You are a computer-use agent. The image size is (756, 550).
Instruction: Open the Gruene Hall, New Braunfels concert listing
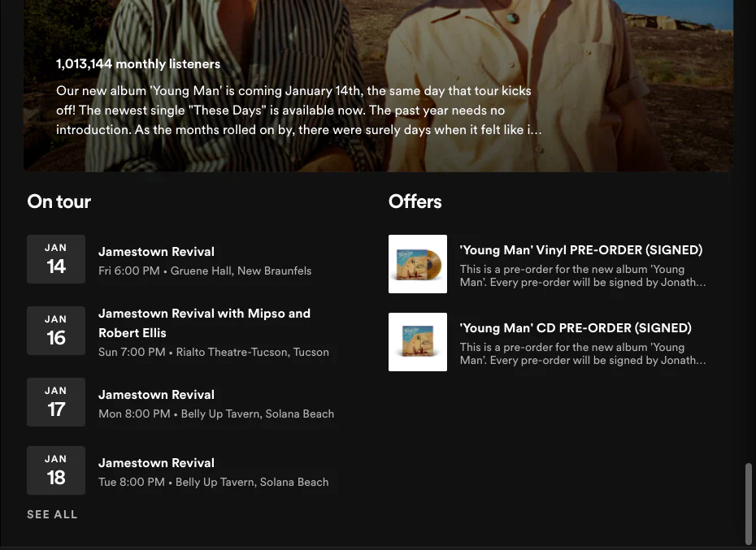(205, 271)
